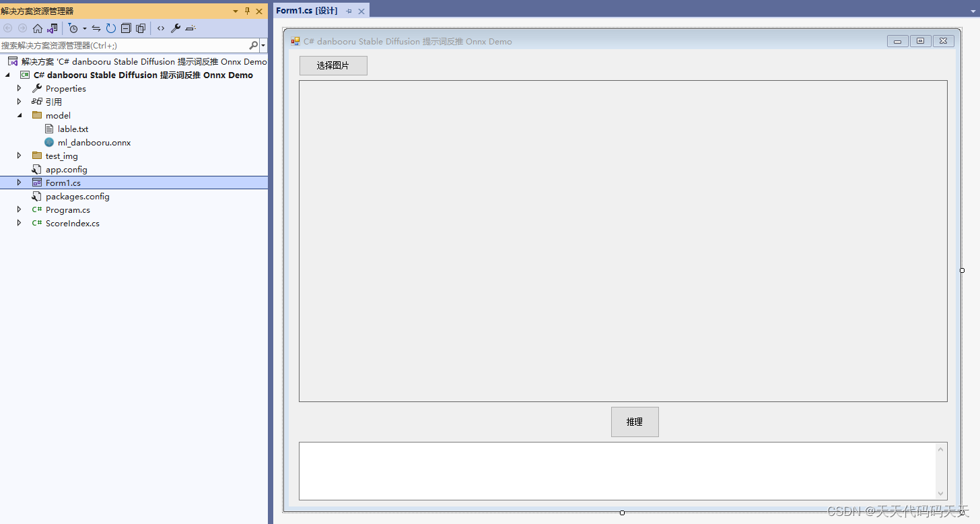This screenshot has width=980, height=524.
Task: Select the large picture box on form
Action: tap(623, 241)
